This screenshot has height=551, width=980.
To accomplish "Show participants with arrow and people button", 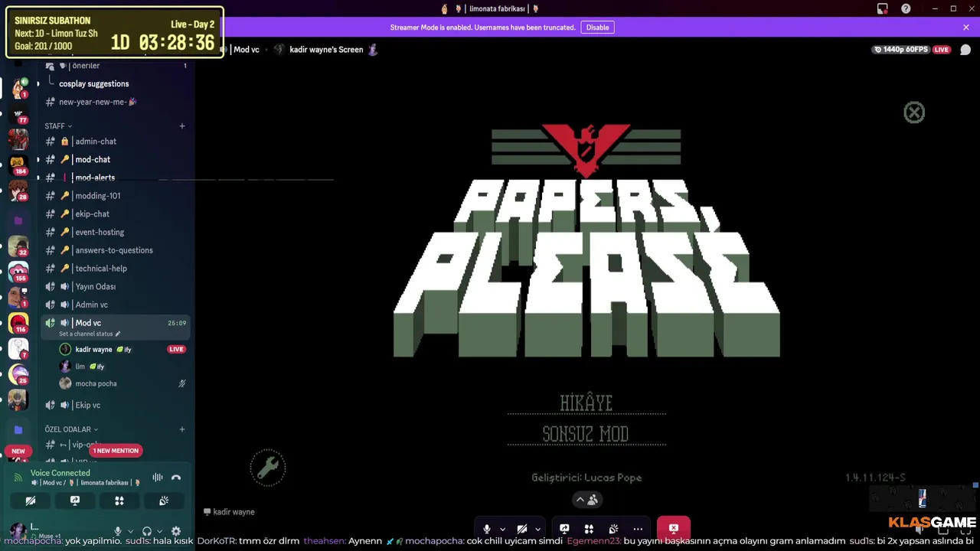I will 586,500.
